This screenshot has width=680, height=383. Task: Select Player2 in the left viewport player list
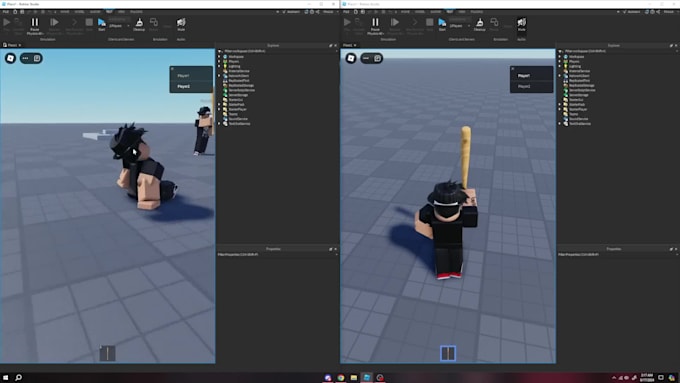[183, 86]
